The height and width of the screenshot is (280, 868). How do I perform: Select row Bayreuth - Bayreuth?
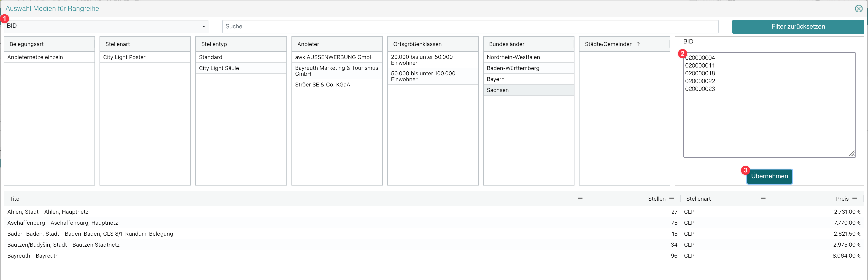434,256
